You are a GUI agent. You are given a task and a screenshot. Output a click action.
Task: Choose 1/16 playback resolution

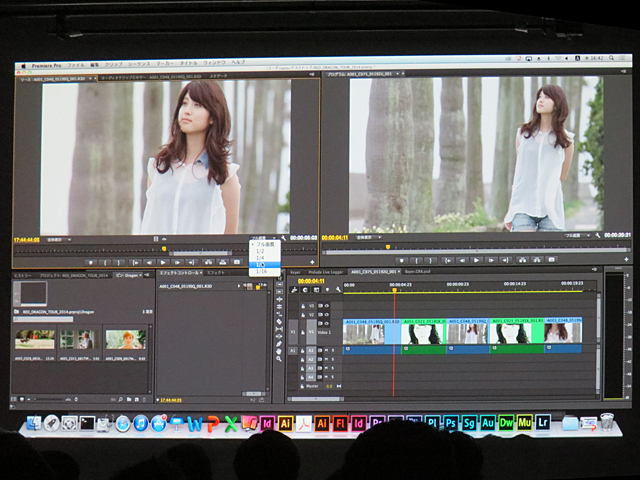[264, 271]
